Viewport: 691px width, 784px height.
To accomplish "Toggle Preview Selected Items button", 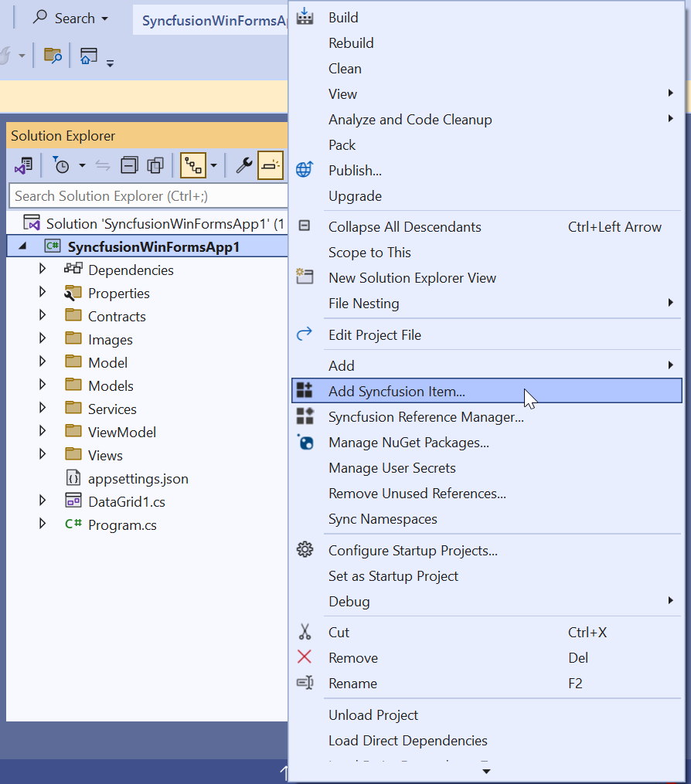I will (270, 165).
